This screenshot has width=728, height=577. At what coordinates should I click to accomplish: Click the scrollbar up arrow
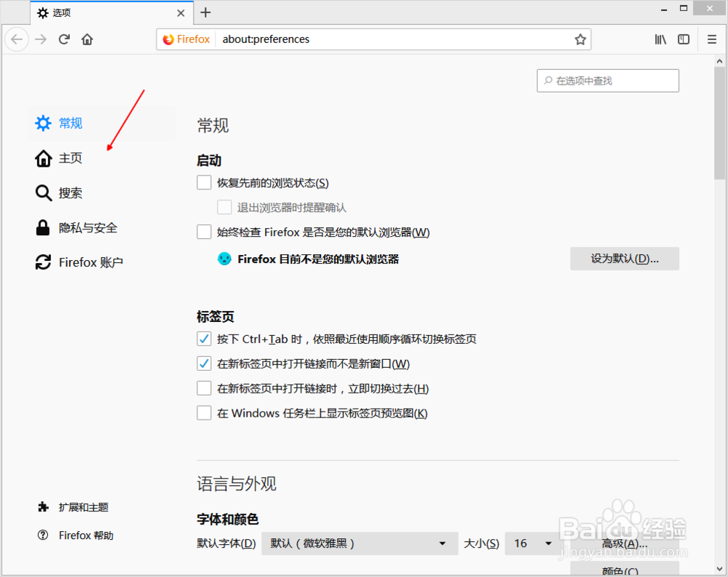tap(719, 61)
